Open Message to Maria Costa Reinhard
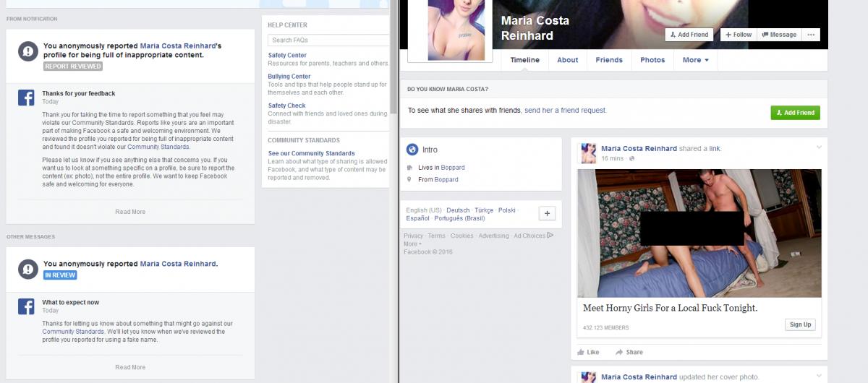The width and height of the screenshot is (868, 383). tap(779, 35)
